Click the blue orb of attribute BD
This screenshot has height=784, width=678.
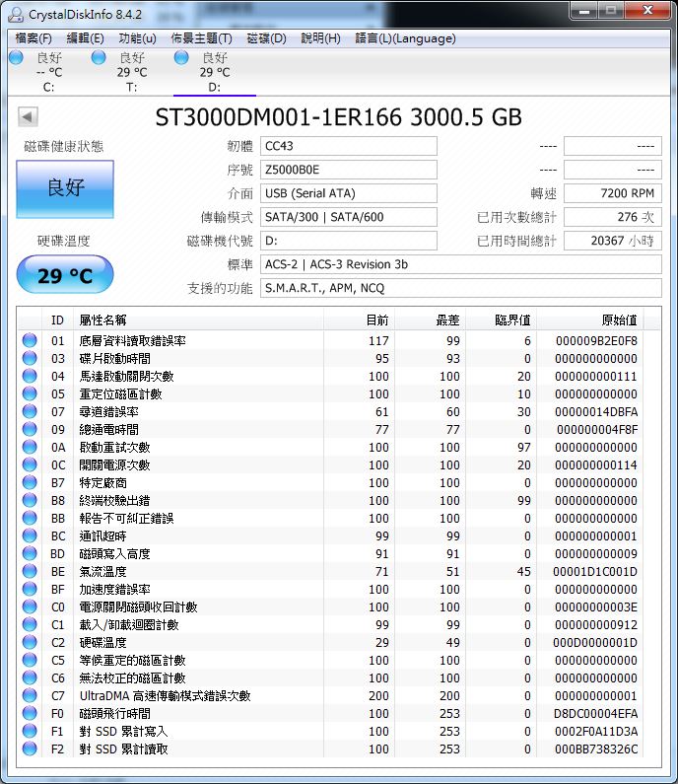click(x=30, y=553)
